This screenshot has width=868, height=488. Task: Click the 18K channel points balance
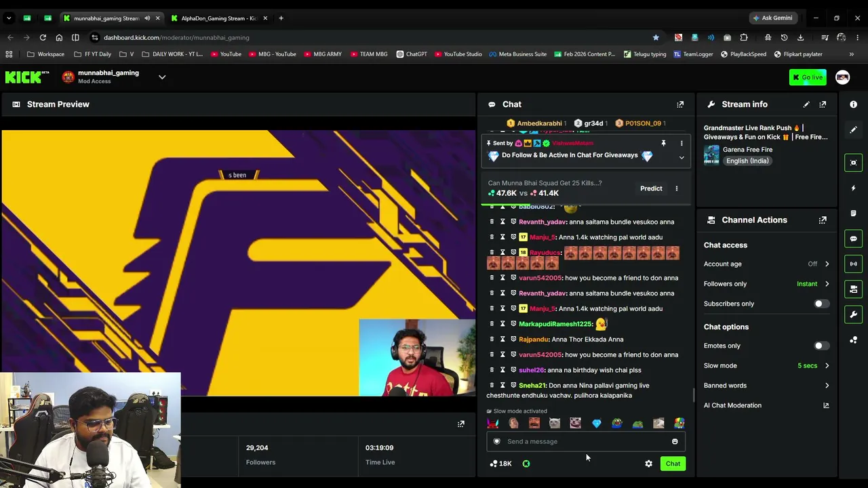(x=500, y=464)
